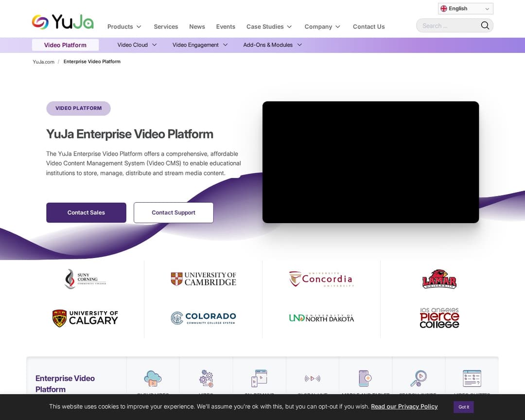Click the VIDEO PLATFORM badge

(x=78, y=108)
